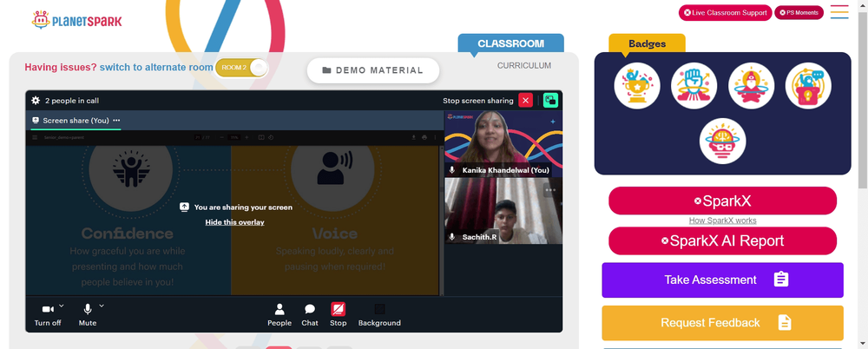Image resolution: width=868 pixels, height=349 pixels.
Task: Select Sachith.R video tile
Action: click(503, 210)
